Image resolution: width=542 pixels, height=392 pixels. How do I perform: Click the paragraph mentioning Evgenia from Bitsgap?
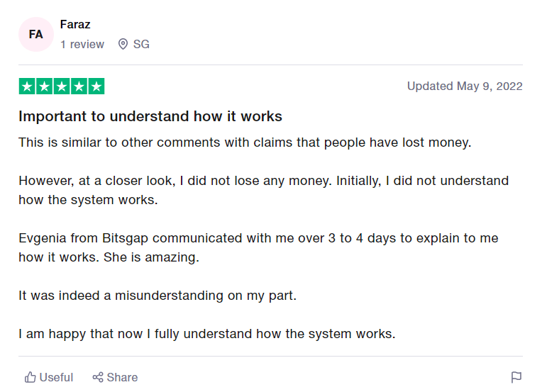pos(258,247)
